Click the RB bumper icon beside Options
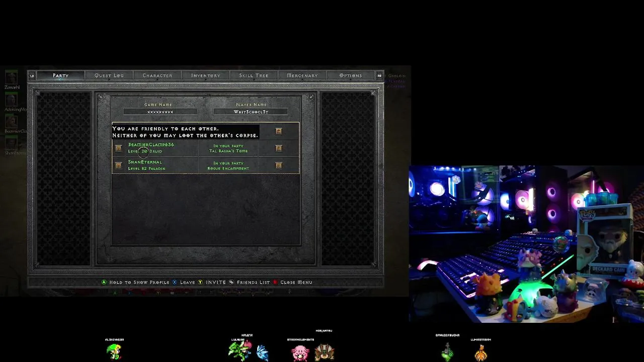Screen dimensions: 644x362 point(379,76)
